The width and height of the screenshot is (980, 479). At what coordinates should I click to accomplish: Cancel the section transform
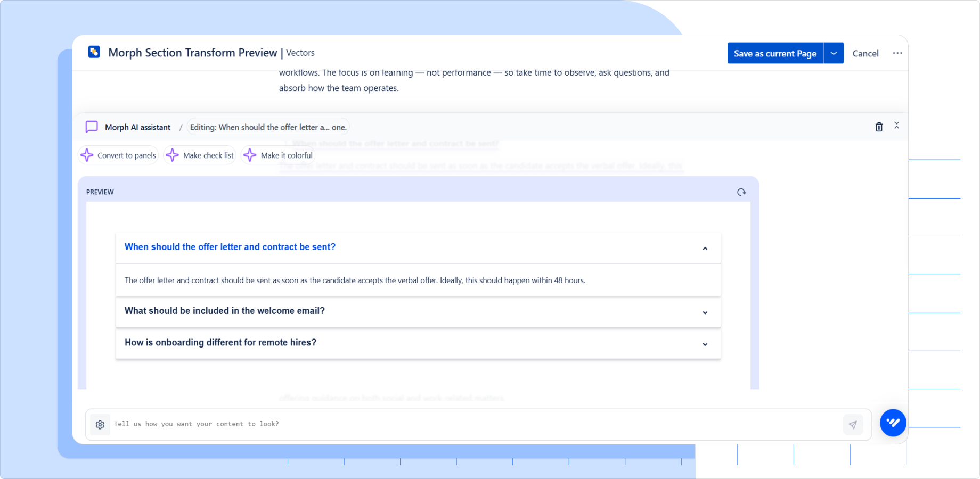[865, 53]
